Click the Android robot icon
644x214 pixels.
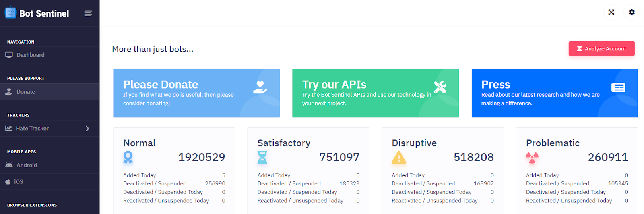point(9,165)
